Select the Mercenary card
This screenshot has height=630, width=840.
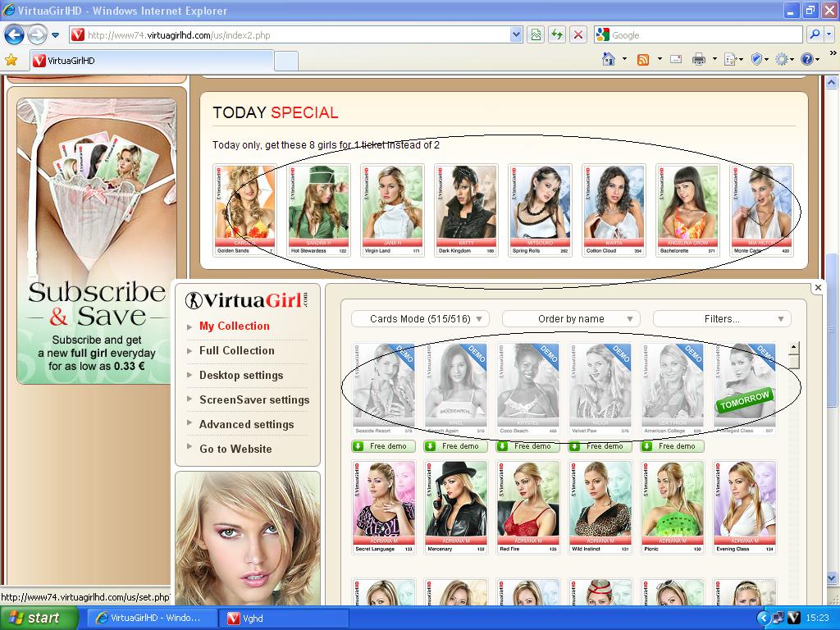(x=456, y=507)
